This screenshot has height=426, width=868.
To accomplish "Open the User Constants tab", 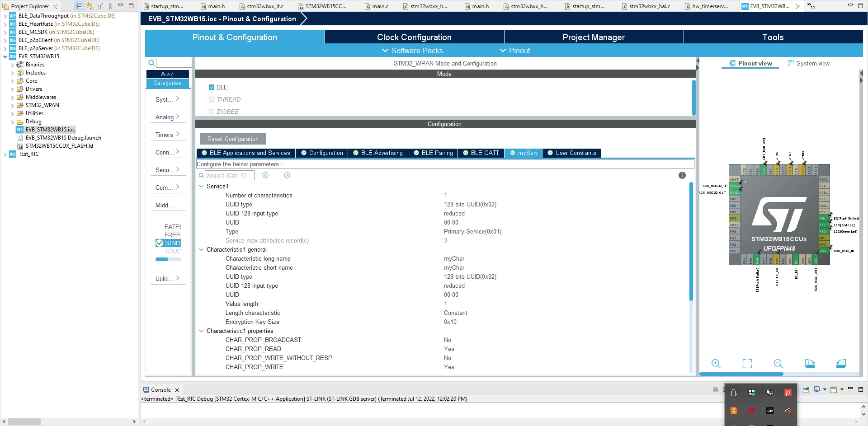I will pos(571,153).
